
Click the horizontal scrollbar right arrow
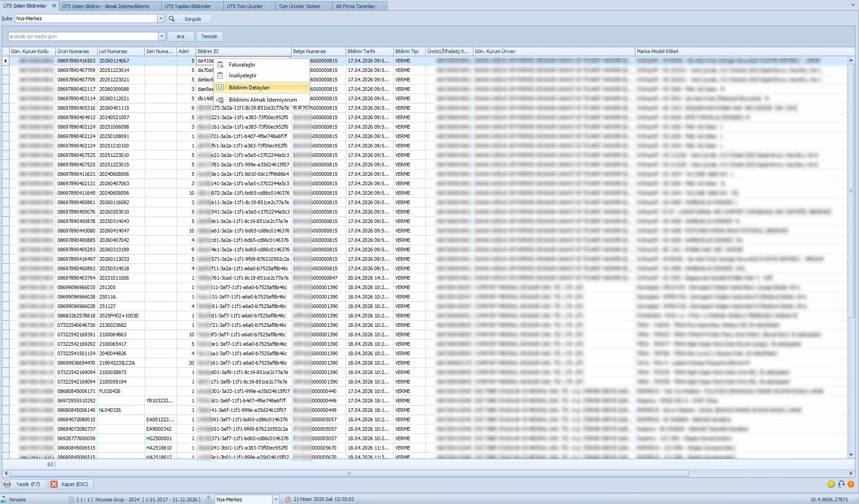(850, 473)
